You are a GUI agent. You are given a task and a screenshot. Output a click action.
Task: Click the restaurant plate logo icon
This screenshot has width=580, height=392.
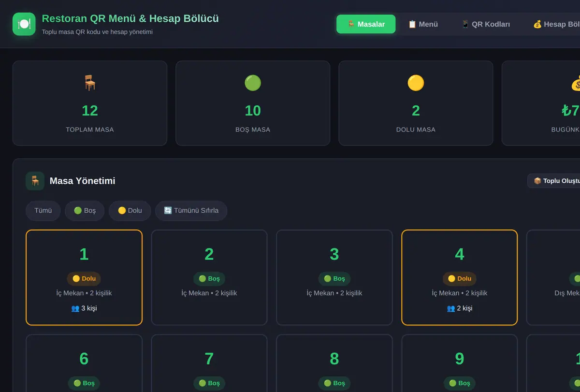(x=24, y=24)
